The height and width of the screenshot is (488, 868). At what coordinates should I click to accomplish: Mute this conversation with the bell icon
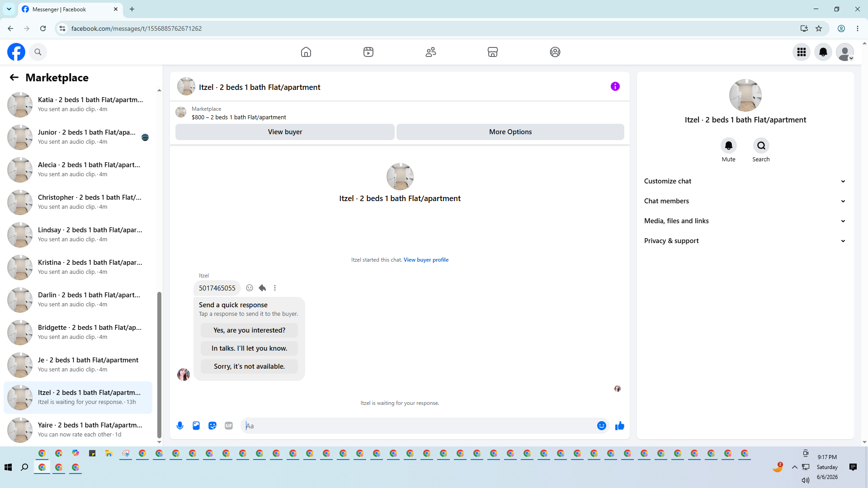[x=729, y=145]
